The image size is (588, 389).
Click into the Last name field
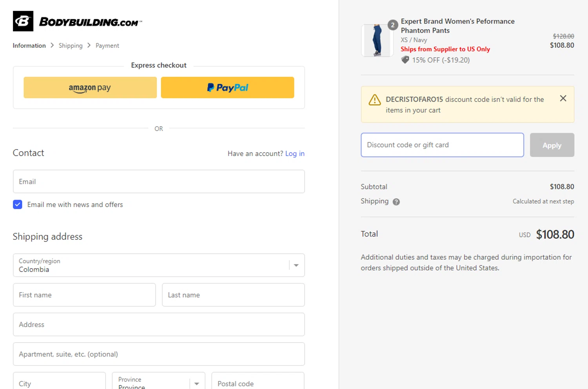point(233,295)
